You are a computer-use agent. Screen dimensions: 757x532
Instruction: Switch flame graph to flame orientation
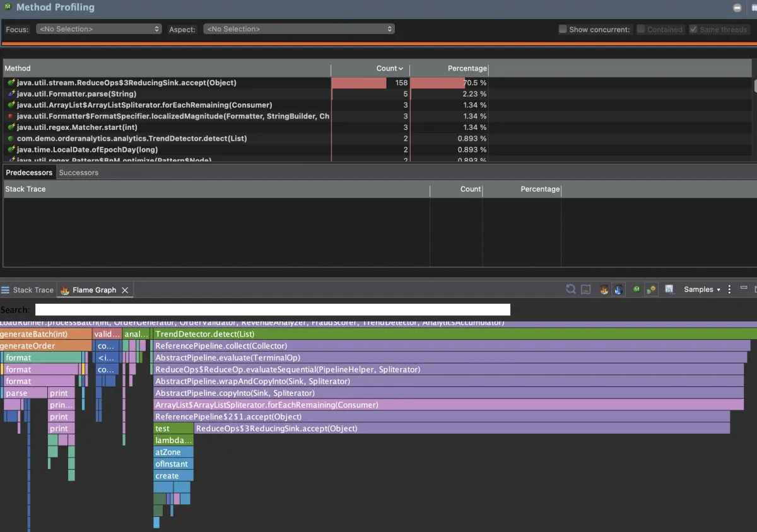coord(603,289)
